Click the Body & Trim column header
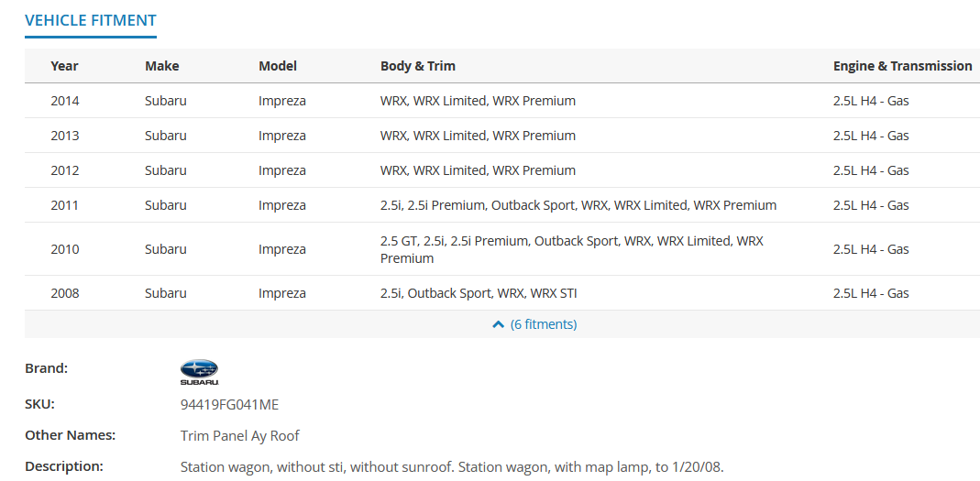 pyautogui.click(x=417, y=66)
